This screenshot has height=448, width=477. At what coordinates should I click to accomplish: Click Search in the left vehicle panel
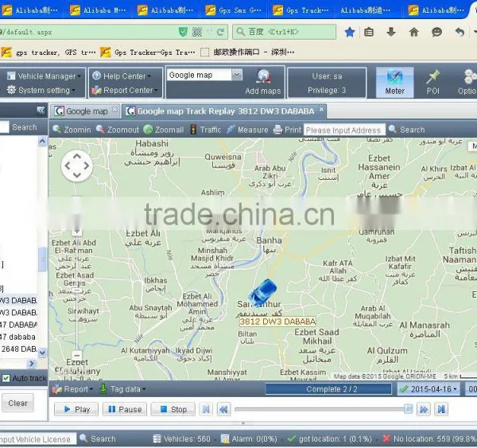(x=25, y=127)
